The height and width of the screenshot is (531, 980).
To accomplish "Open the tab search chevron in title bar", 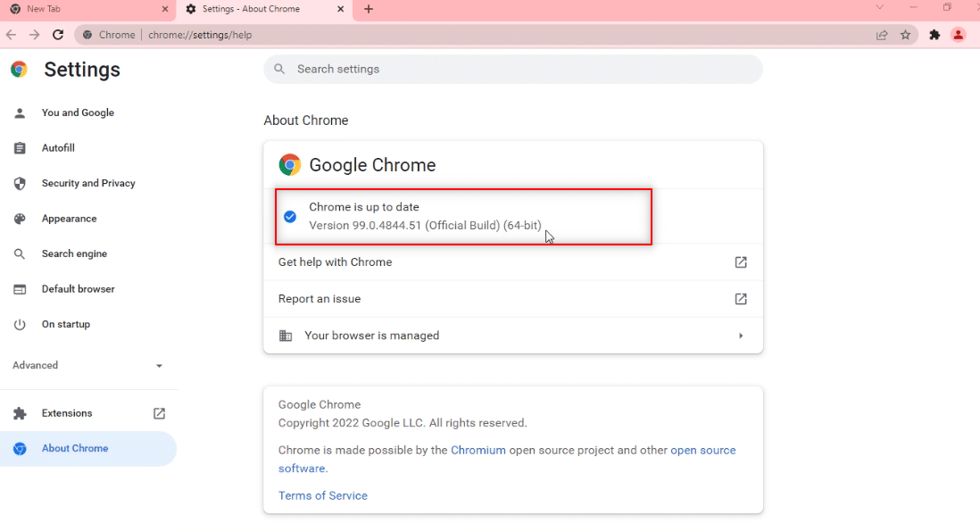I will [879, 7].
